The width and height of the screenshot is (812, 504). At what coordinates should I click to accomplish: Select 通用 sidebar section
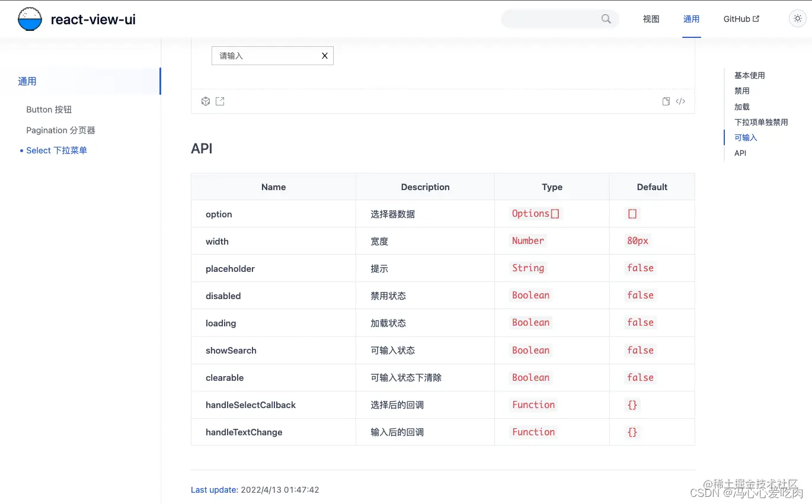point(81,81)
